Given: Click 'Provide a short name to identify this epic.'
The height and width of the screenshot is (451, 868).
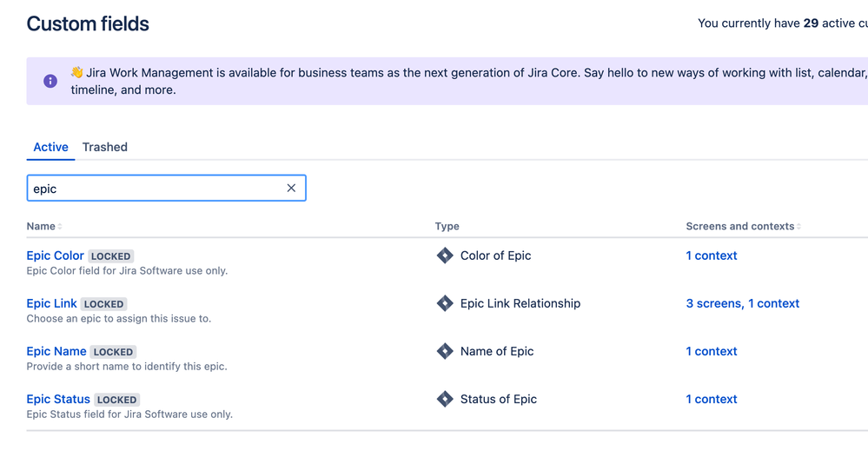Looking at the screenshot, I should pyautogui.click(x=127, y=367).
